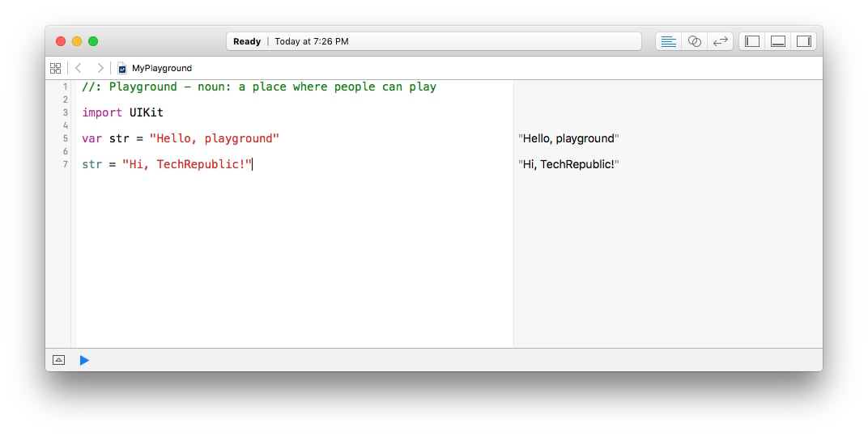Click line number 5 in the gutter
This screenshot has width=868, height=436.
pos(66,138)
